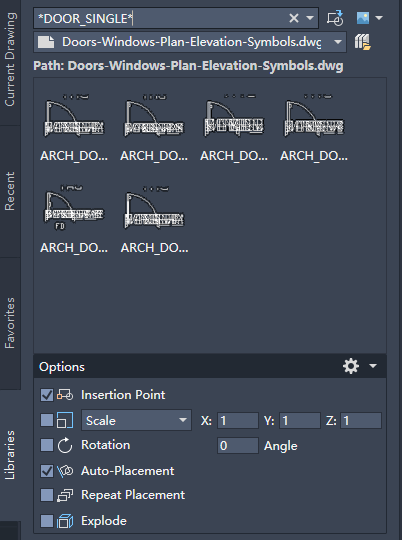Open the Scale type dropdown
402x540 pixels.
coord(136,420)
